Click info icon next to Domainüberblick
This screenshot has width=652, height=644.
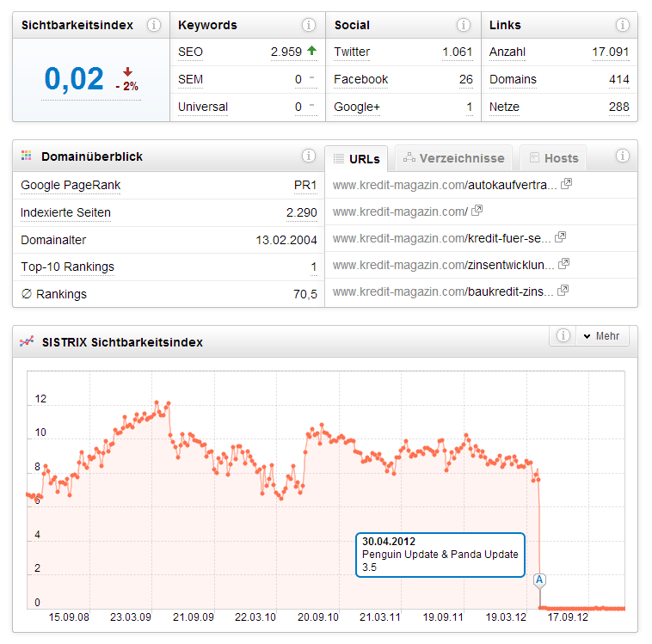pyautogui.click(x=309, y=156)
